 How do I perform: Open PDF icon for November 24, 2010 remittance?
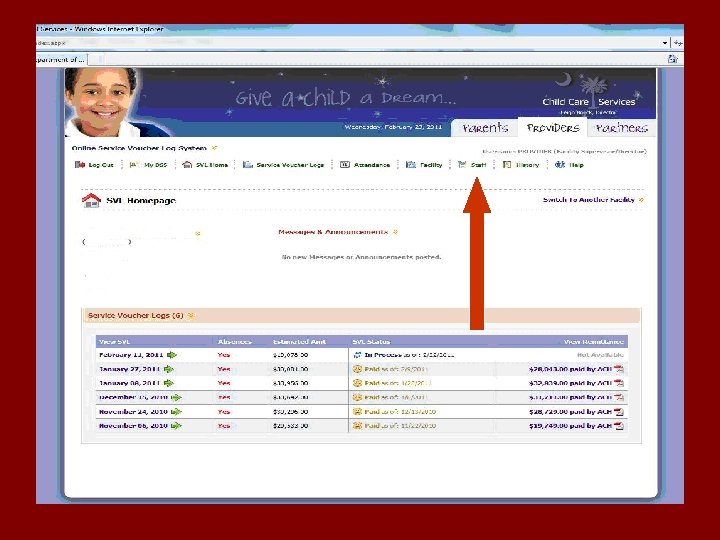[x=619, y=412]
